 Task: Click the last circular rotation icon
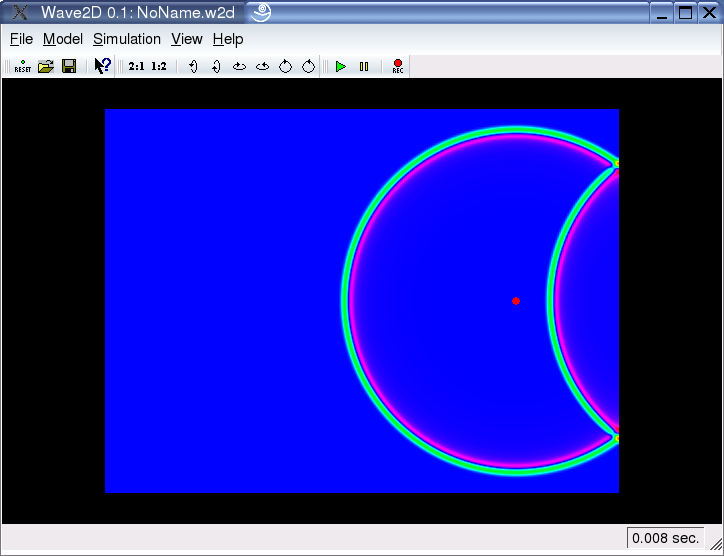pyautogui.click(x=308, y=66)
